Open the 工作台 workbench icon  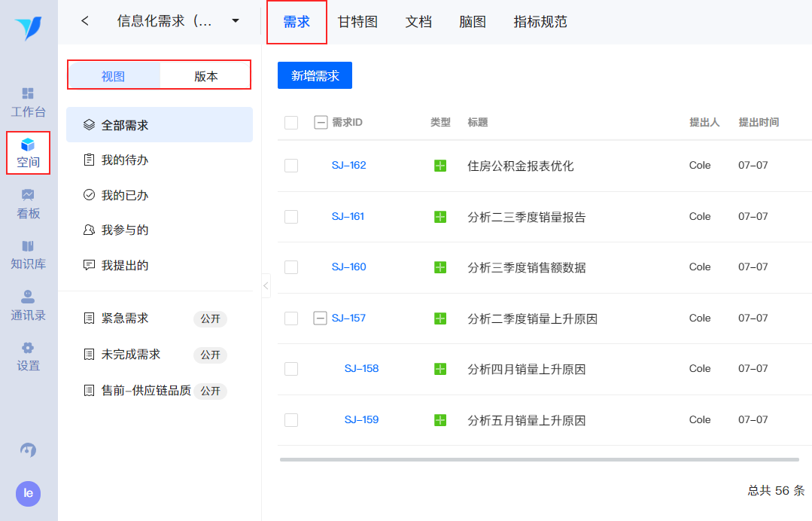pyautogui.click(x=28, y=93)
